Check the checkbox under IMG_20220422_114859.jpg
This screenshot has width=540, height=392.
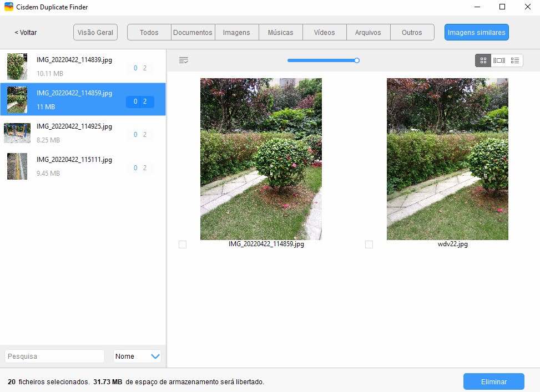[183, 244]
